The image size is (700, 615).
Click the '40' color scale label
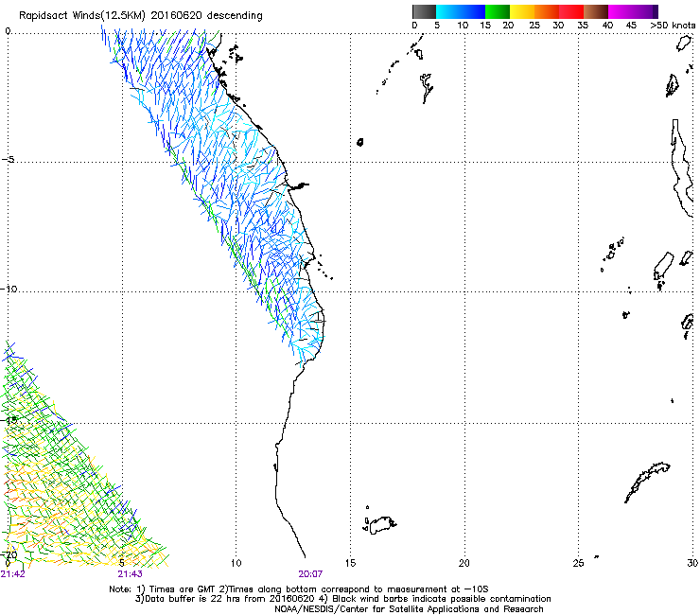coord(607,26)
